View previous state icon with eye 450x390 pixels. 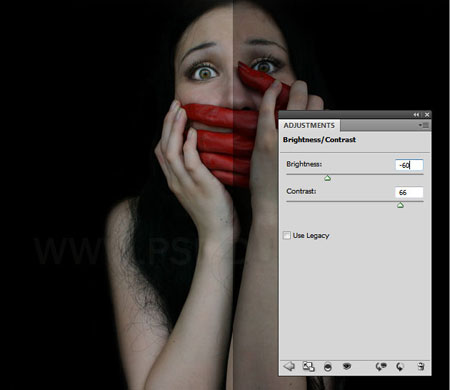pos(381,367)
